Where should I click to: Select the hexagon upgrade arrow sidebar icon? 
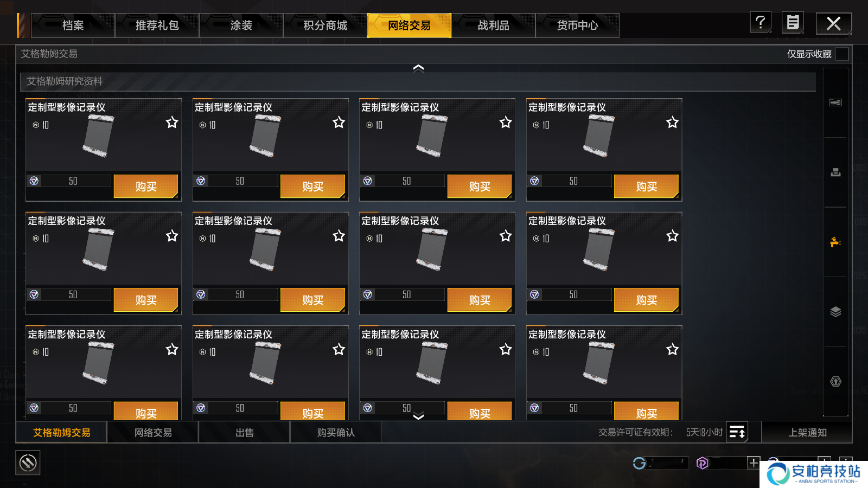(x=835, y=382)
